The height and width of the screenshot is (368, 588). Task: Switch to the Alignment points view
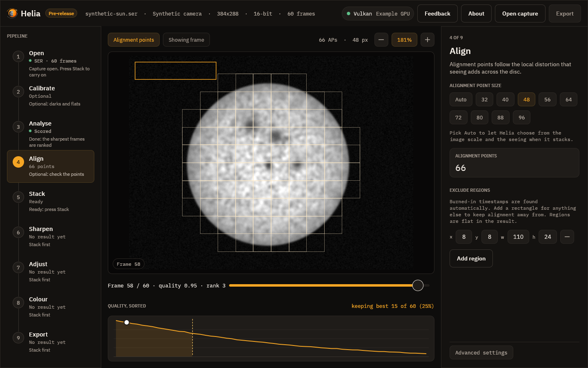click(134, 40)
